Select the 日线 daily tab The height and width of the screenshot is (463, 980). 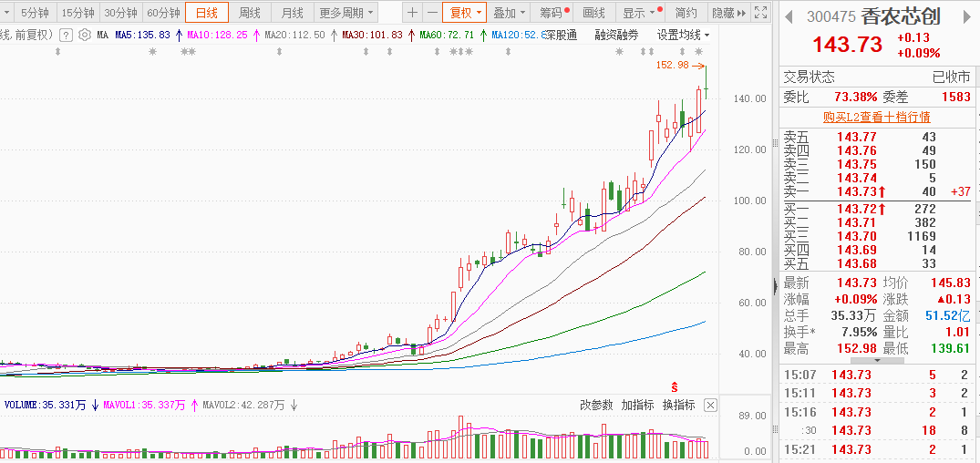[x=207, y=13]
